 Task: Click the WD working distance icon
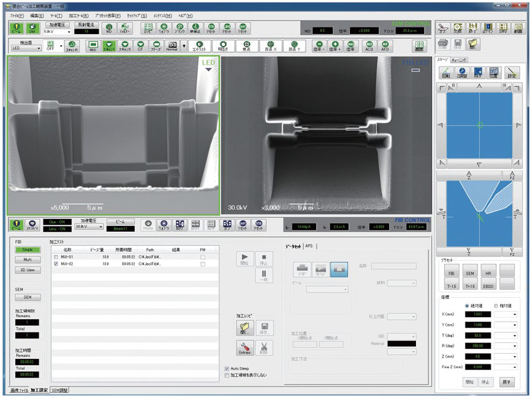pyautogui.click(x=109, y=28)
